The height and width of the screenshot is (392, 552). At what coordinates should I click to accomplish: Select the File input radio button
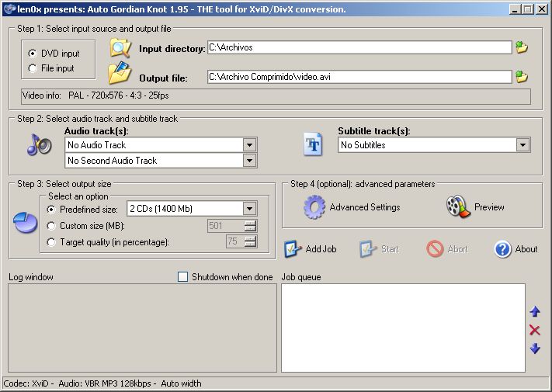pos(33,68)
